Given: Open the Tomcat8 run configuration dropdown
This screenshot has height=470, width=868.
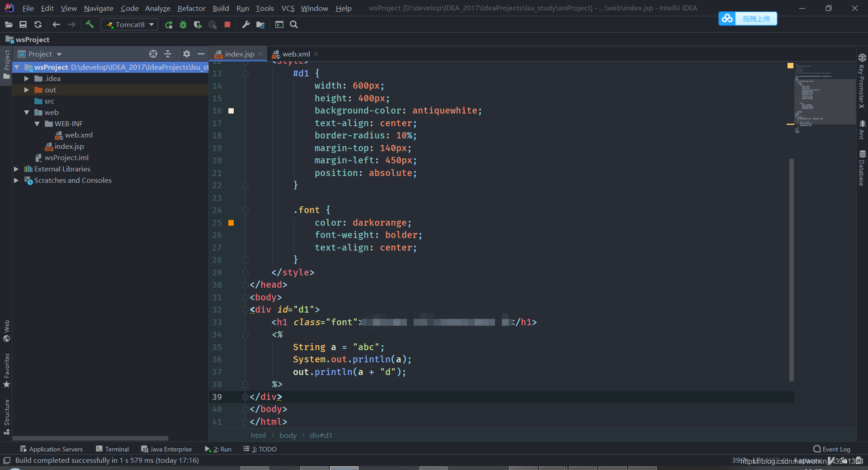Looking at the screenshot, I should [129, 24].
